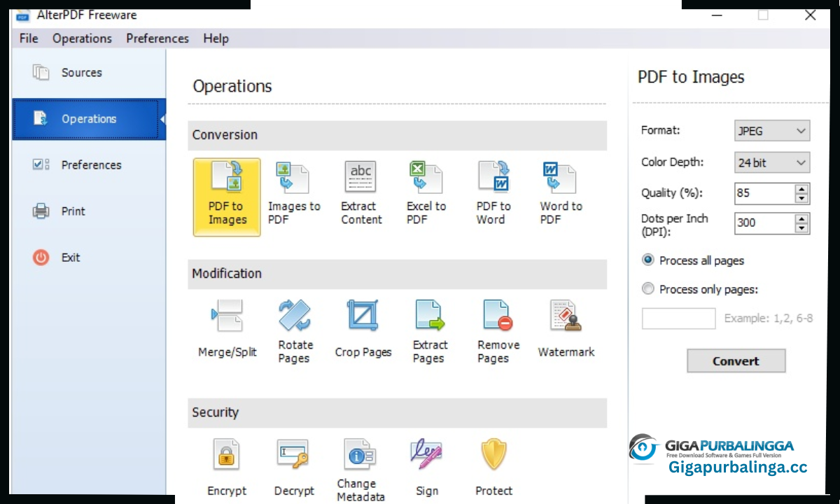The width and height of the screenshot is (840, 504).
Task: Click the page range input field
Action: [678, 318]
